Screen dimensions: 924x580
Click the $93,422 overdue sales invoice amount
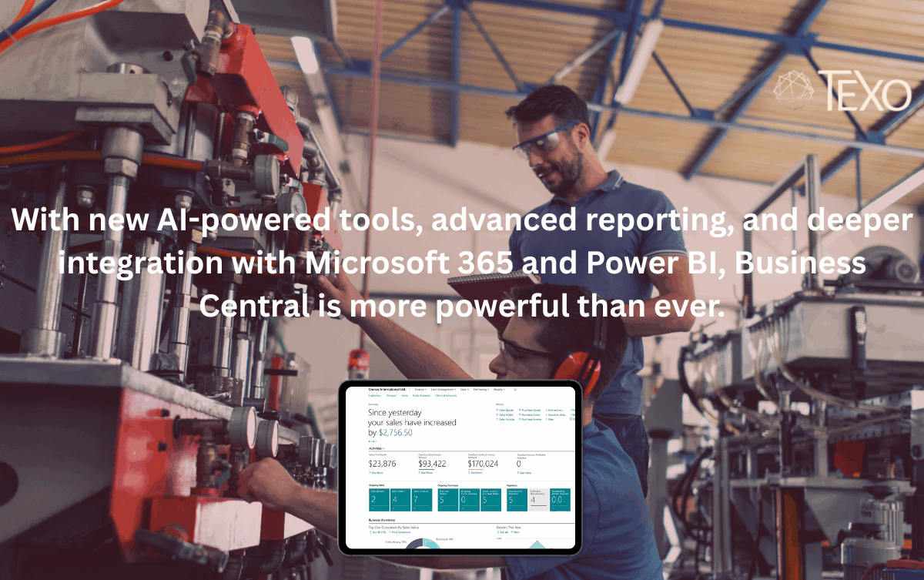pos(433,464)
